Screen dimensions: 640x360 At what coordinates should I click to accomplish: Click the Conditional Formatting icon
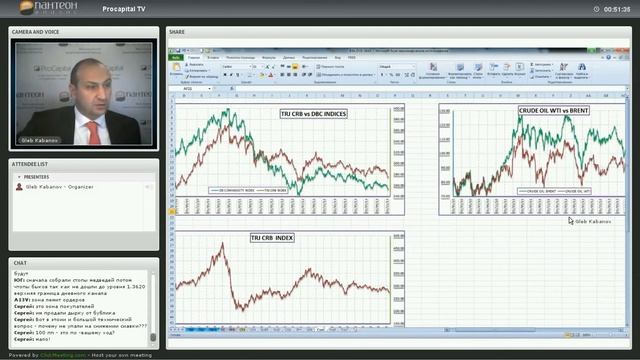click(x=433, y=67)
